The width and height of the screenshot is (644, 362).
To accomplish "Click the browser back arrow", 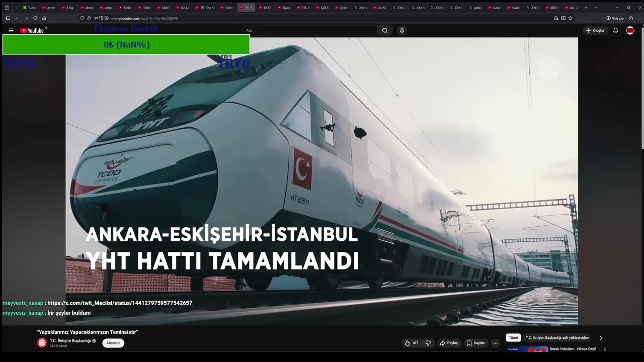I will point(17,18).
